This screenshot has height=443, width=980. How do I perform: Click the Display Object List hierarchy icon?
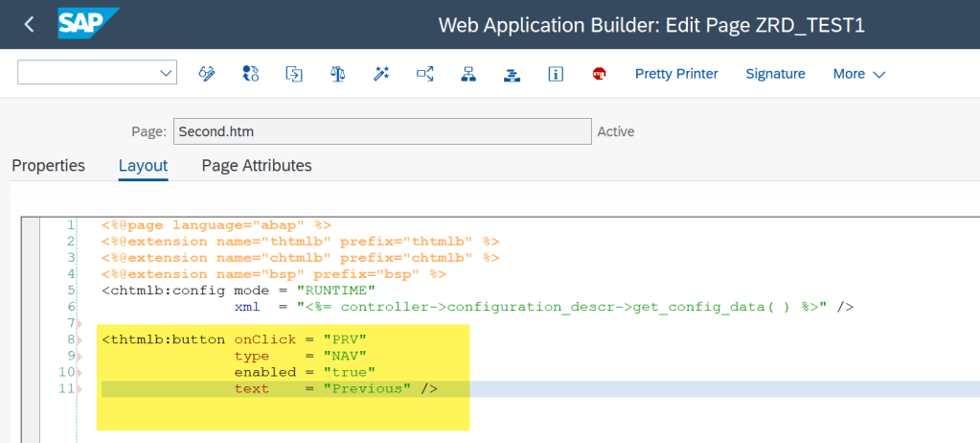coord(468,74)
